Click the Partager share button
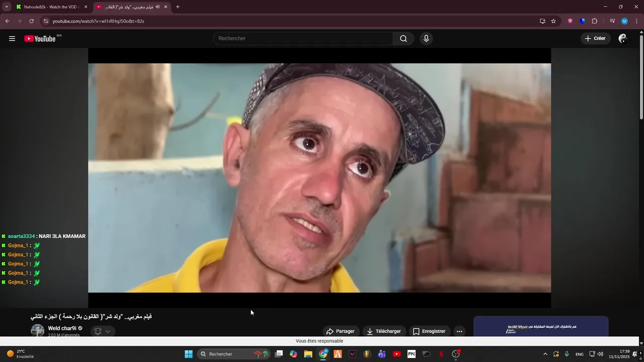This screenshot has width=644, height=362. [x=341, y=331]
